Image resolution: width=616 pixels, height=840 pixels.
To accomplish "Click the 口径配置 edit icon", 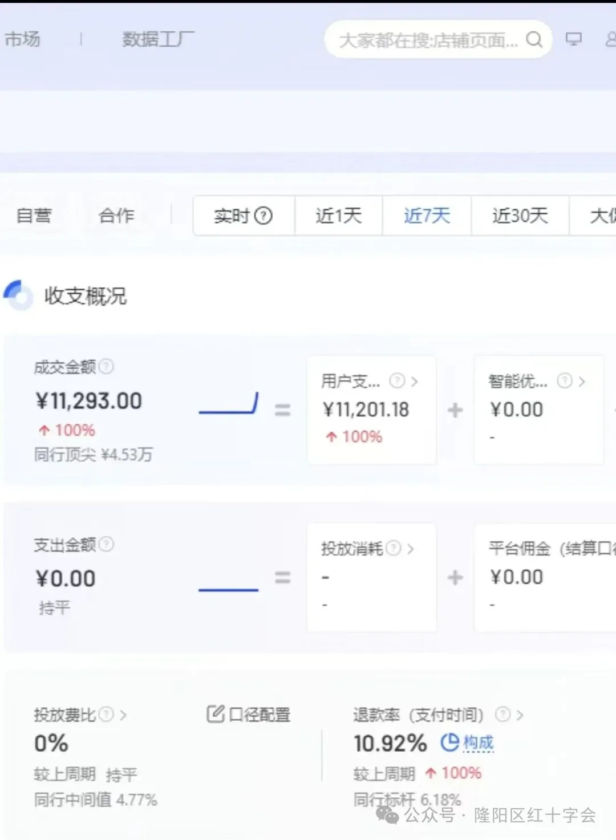I will (215, 714).
